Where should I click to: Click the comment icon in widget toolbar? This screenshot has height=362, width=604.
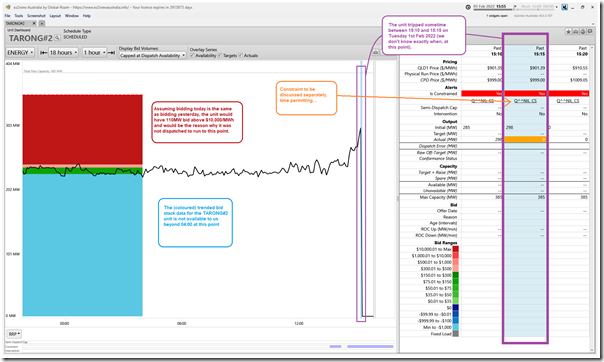(590, 32)
